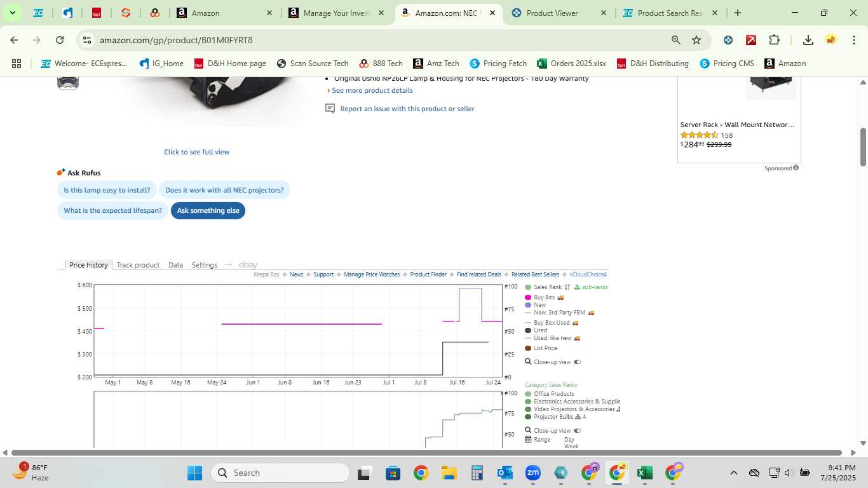Open Zoom from the taskbar
This screenshot has height=488, width=868.
click(532, 473)
